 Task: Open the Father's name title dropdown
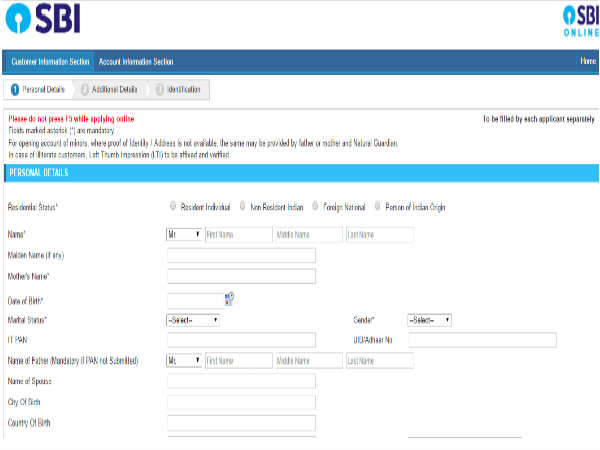184,361
